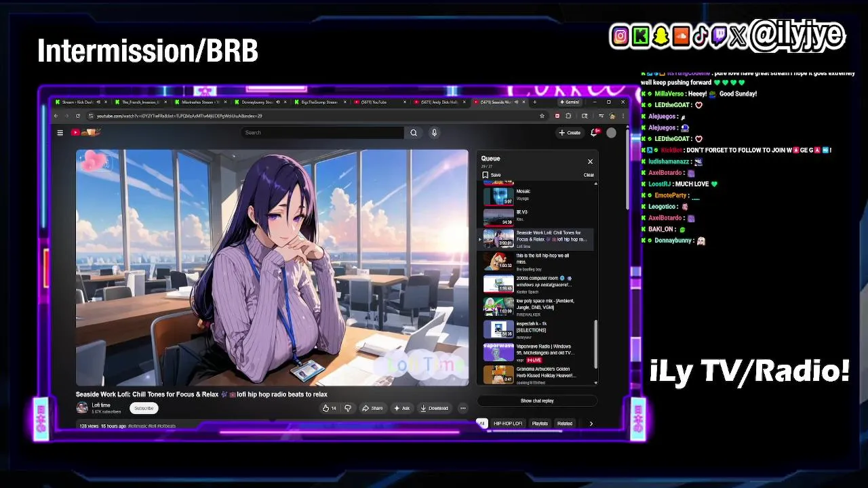
Task: Open the YouTube guide hamburger menu
Action: tap(60, 133)
